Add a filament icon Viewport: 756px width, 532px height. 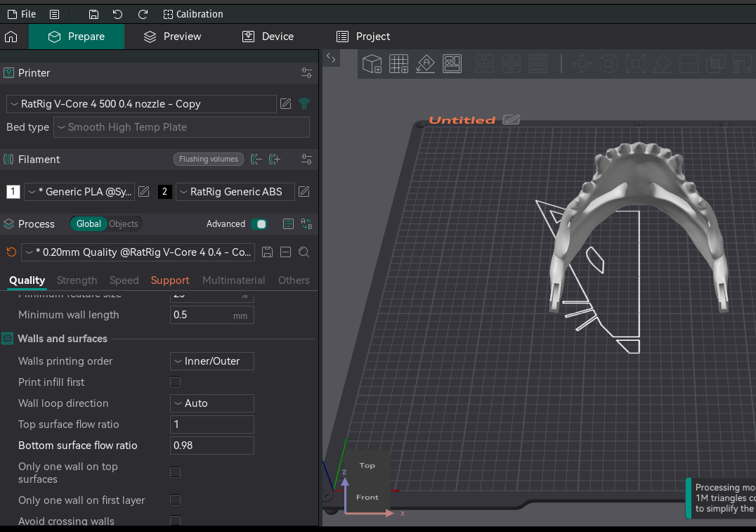coord(275,159)
